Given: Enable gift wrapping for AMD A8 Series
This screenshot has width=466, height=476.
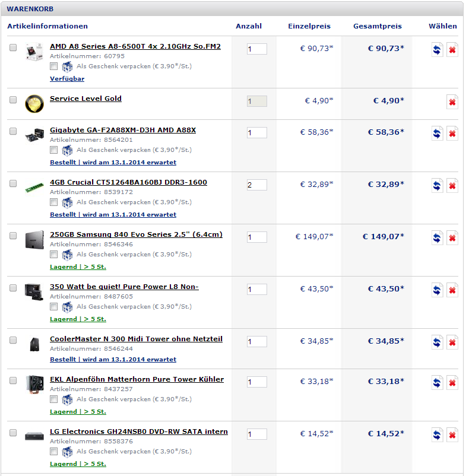Looking at the screenshot, I should click(54, 66).
